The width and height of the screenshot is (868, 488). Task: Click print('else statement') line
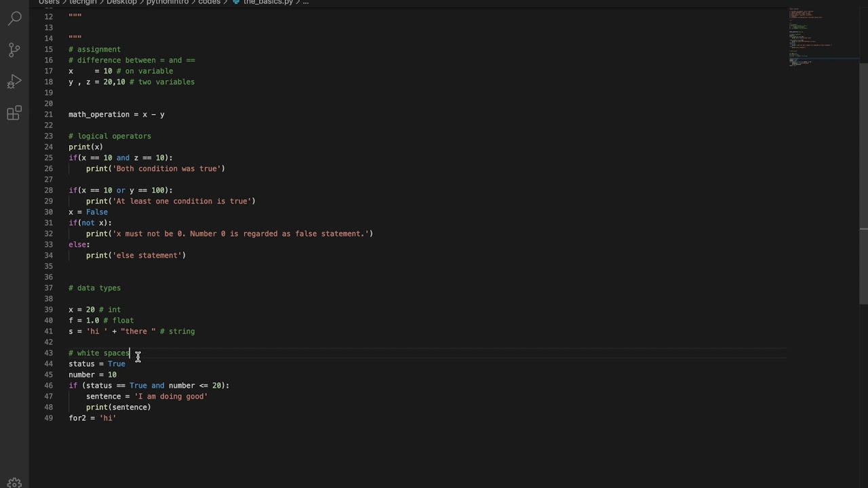coord(136,256)
